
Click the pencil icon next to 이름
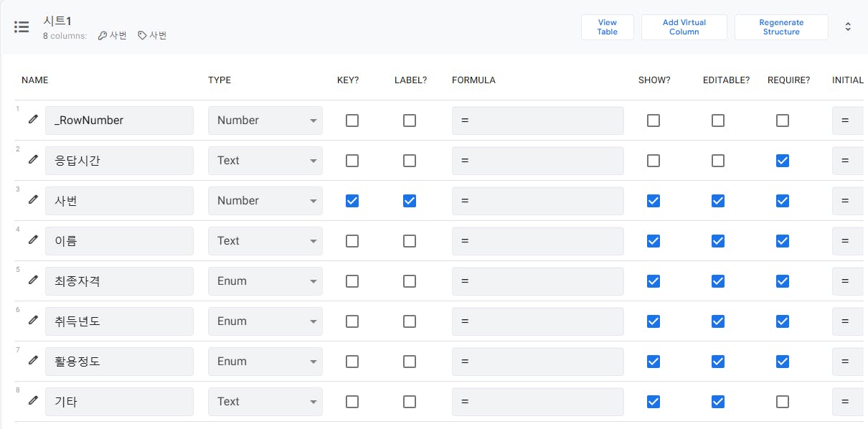coord(33,240)
